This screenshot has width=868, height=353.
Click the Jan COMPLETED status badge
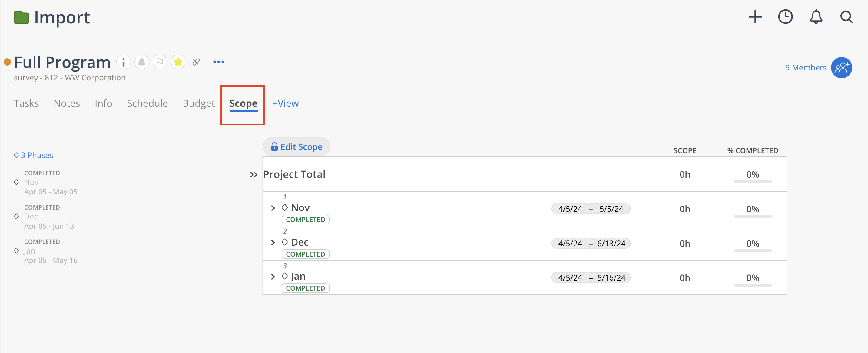pos(305,288)
